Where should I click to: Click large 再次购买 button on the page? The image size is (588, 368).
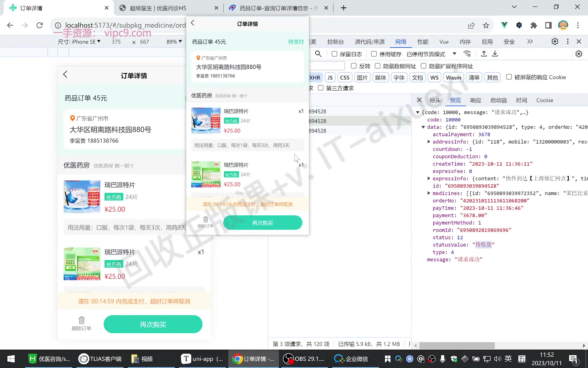153,324
